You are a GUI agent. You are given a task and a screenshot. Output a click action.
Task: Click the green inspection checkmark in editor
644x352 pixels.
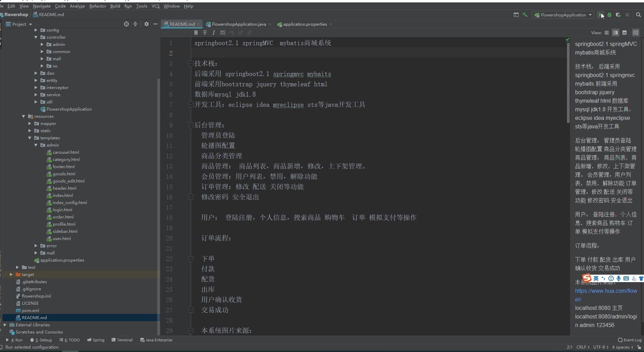(x=568, y=40)
